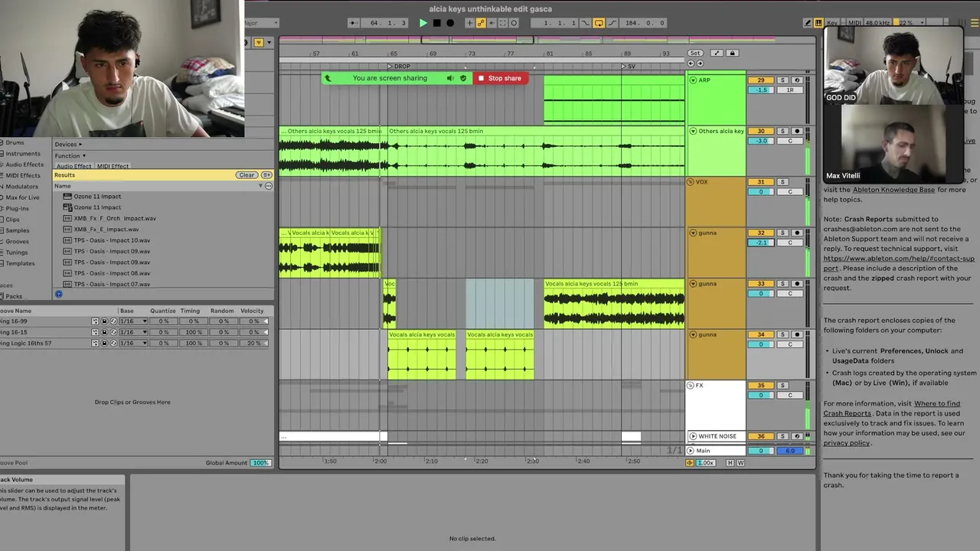
Task: Open Base dropdown for Logic 16ths 57 groove
Action: click(x=132, y=344)
